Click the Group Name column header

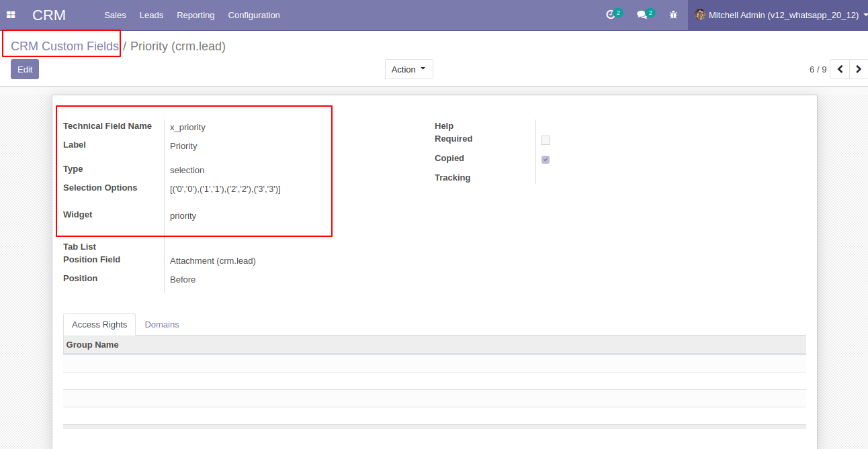tap(92, 344)
